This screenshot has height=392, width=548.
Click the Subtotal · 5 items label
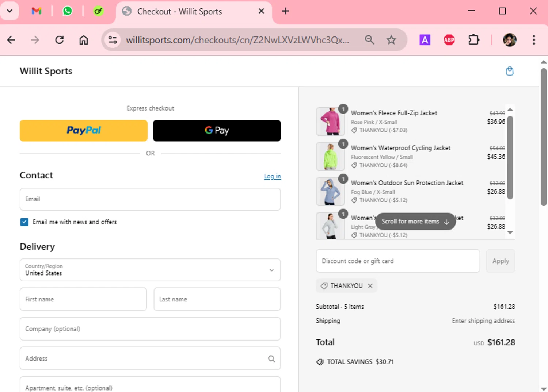340,307
